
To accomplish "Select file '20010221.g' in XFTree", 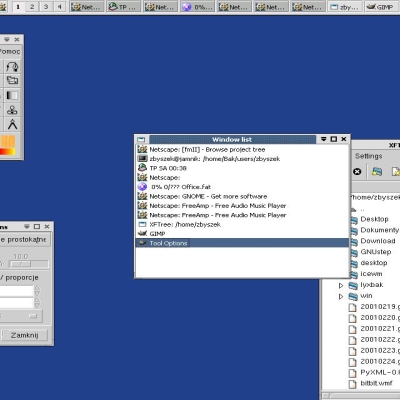I will [380, 328].
